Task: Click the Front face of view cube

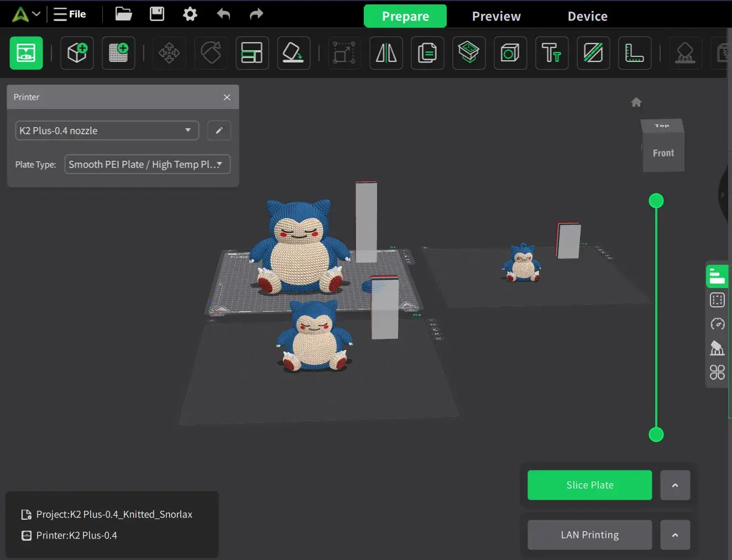Action: coord(663,153)
